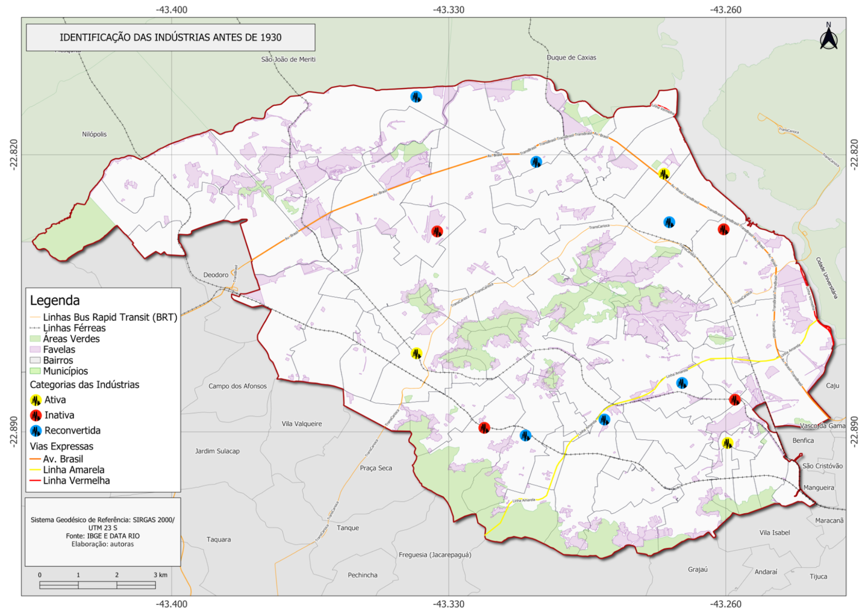Click the blue Reconvertida icon in legend

point(36,431)
